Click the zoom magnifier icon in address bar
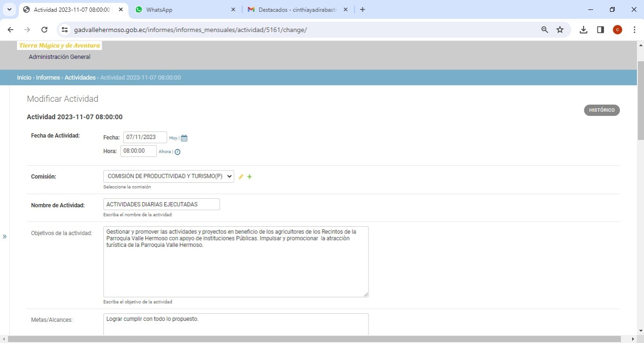The width and height of the screenshot is (644, 343). pyautogui.click(x=544, y=30)
